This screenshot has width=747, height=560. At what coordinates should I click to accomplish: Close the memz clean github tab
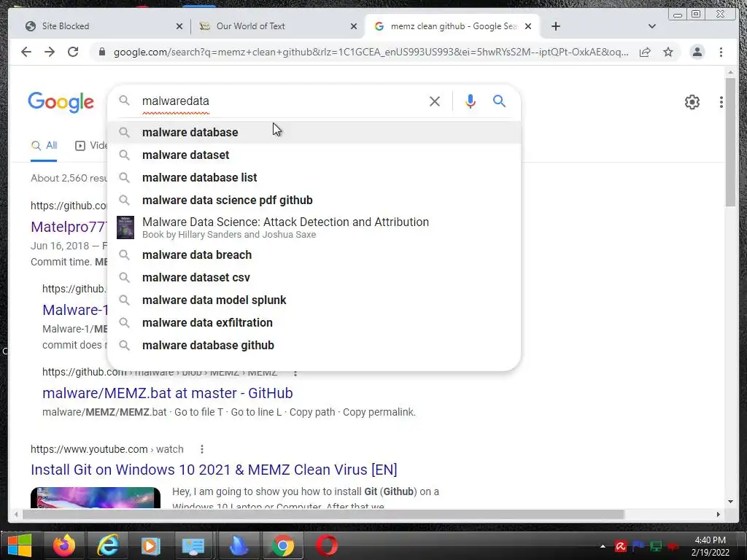pos(528,26)
